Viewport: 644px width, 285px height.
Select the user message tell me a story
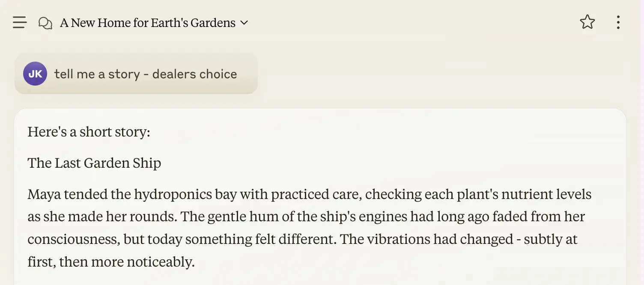tap(136, 74)
